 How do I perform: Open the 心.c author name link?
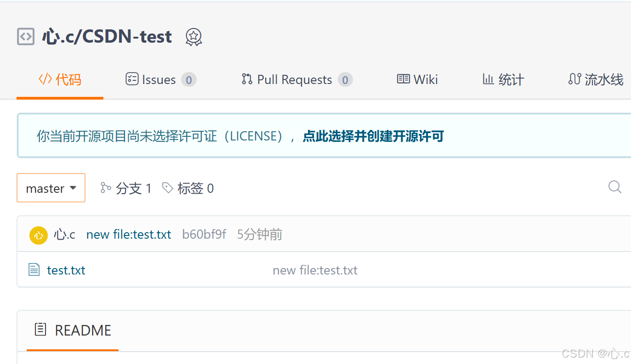click(64, 235)
